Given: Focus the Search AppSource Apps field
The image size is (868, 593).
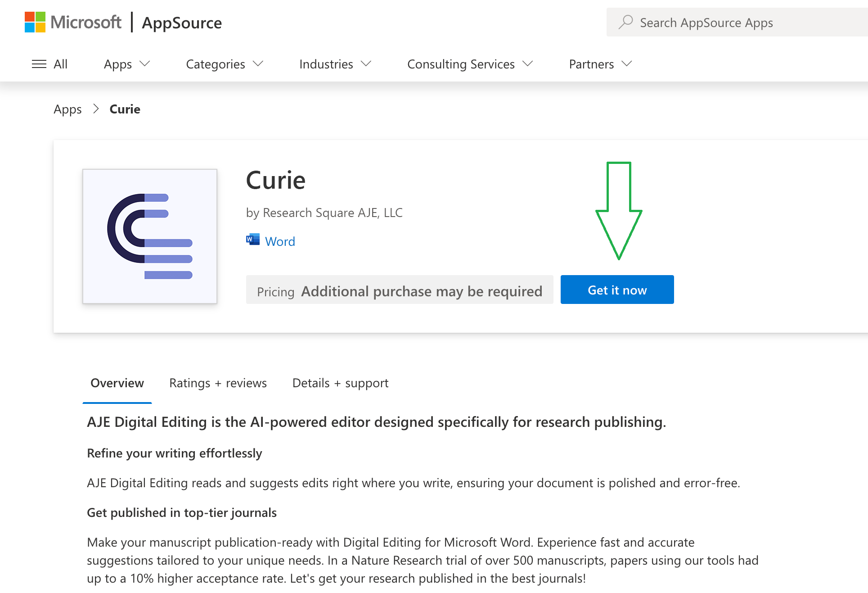Looking at the screenshot, I should 737,22.
